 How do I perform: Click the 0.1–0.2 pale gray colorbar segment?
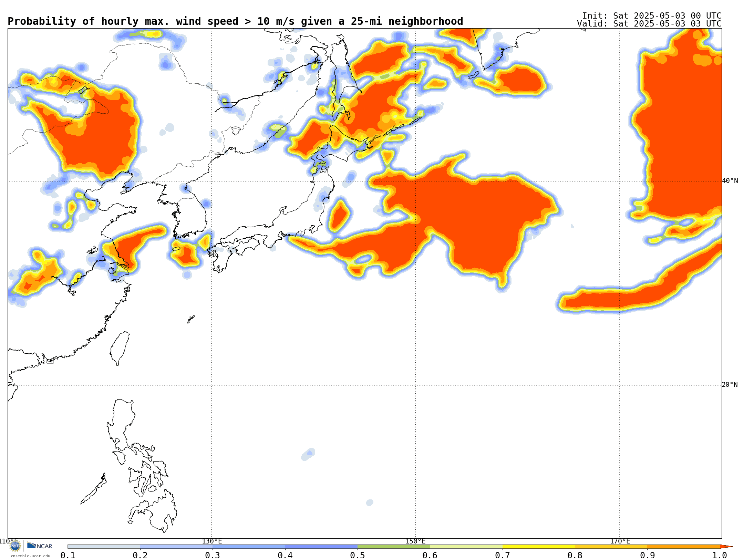point(104,547)
